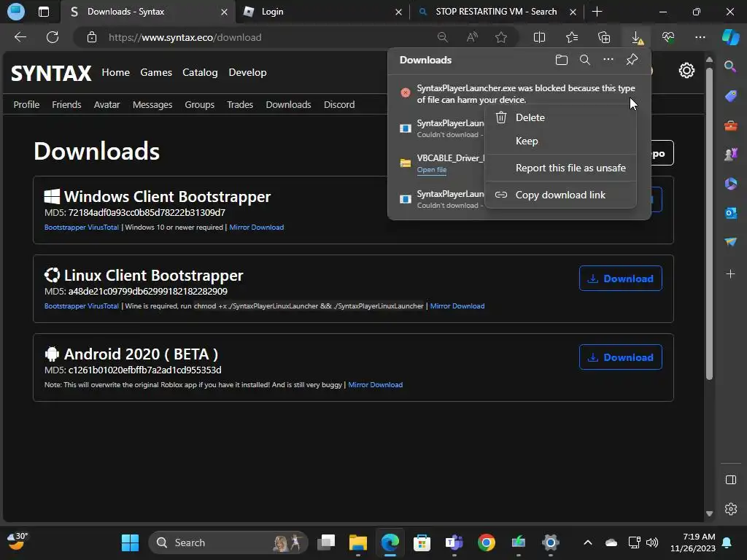Toggle sidebar visibility panel icon

(730, 480)
